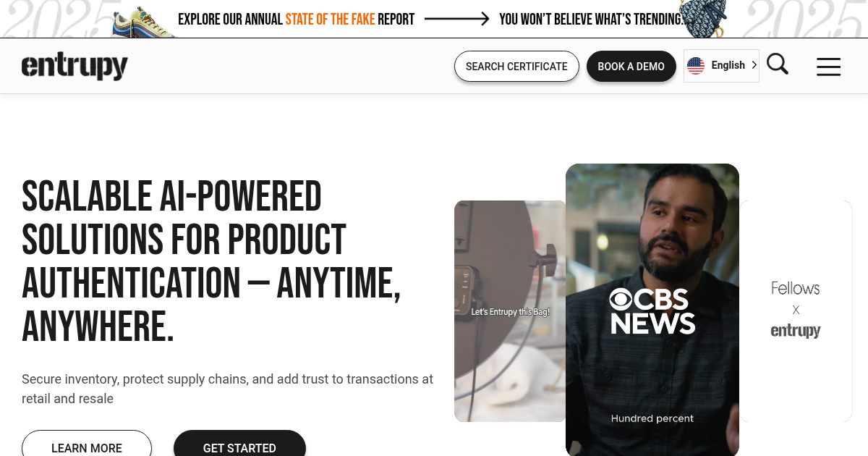868x456 pixels.
Task: Click the Entrupy logo in header
Action: click(75, 66)
